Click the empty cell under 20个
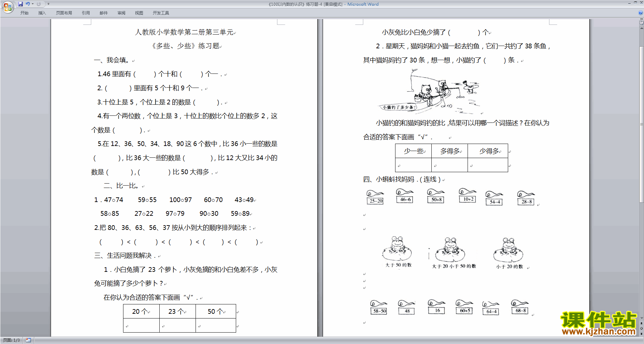 pos(141,326)
